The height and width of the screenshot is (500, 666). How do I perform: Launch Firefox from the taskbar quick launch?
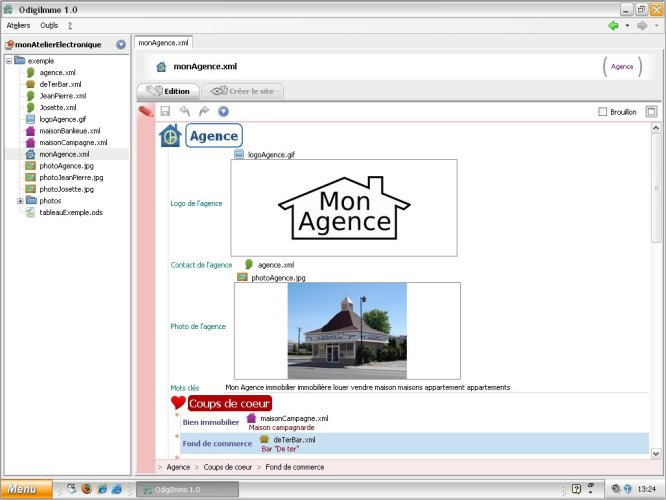(x=87, y=489)
